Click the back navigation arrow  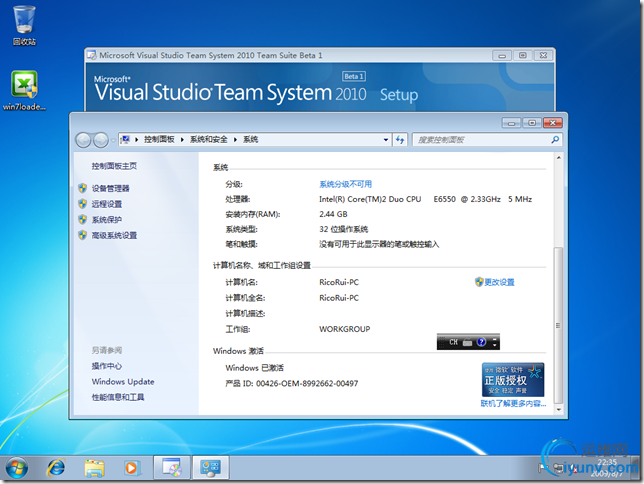[83, 140]
